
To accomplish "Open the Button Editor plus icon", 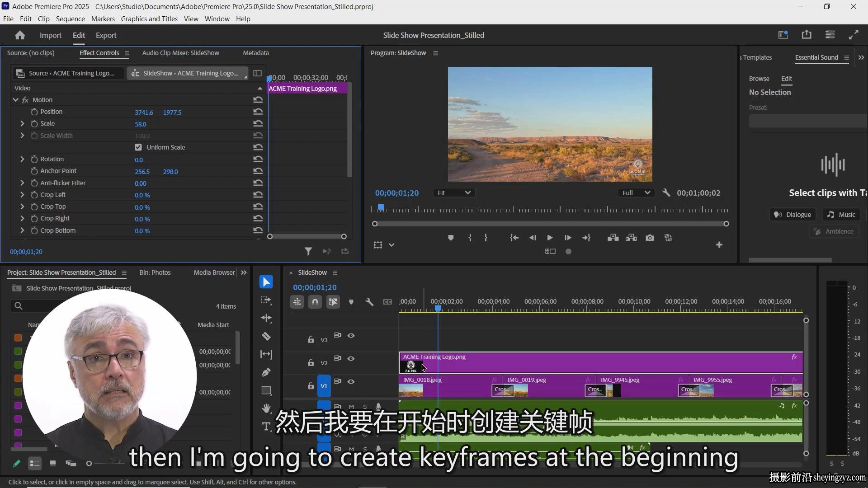I will coord(719,245).
